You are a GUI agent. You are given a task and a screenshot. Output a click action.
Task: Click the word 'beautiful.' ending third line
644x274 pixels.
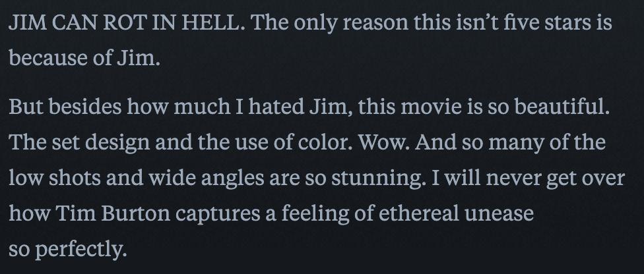pos(563,107)
